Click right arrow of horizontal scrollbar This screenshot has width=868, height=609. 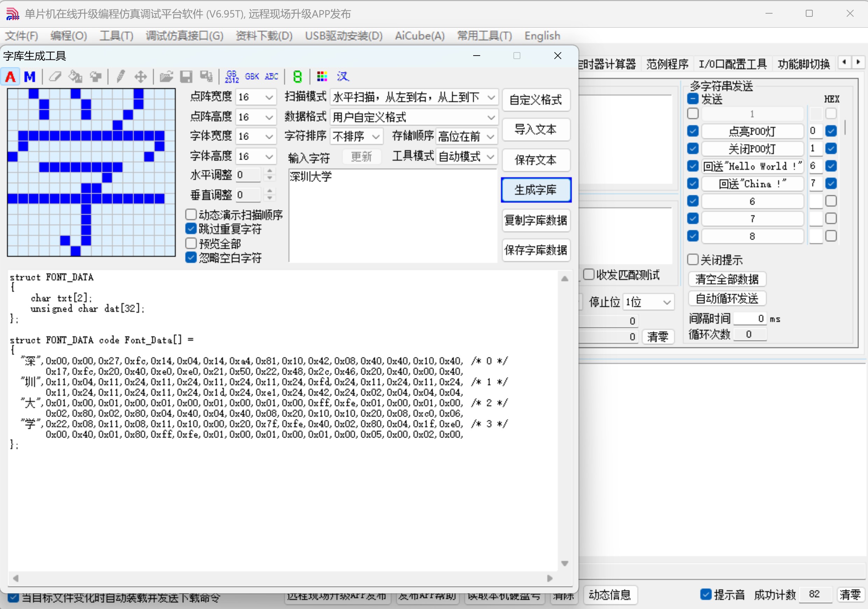point(550,578)
